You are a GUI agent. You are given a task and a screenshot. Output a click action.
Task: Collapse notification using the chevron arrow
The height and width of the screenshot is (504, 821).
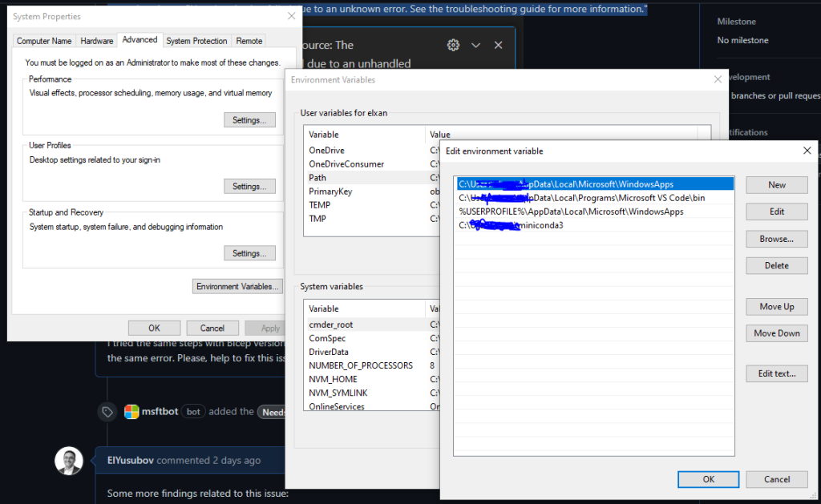tap(475, 46)
